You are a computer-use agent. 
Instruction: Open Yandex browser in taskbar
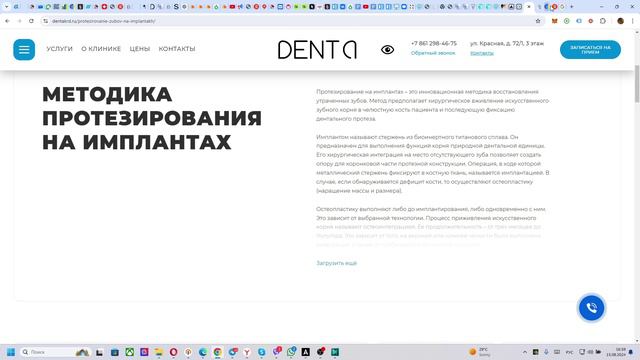[247, 352]
